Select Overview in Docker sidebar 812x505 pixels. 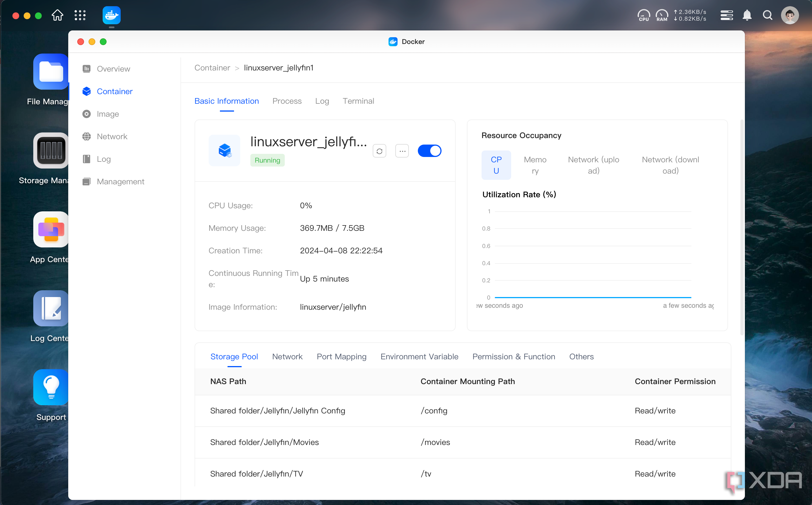pyautogui.click(x=113, y=69)
